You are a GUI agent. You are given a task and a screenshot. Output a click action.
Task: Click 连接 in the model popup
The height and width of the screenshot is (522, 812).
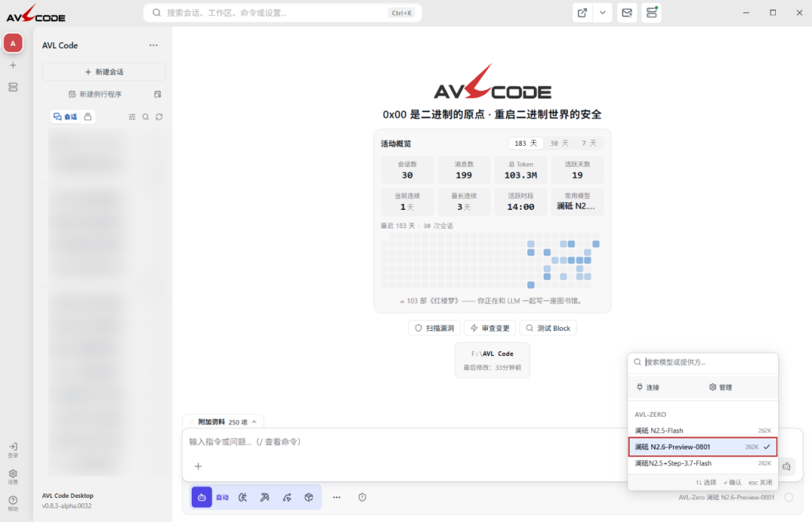pyautogui.click(x=648, y=387)
